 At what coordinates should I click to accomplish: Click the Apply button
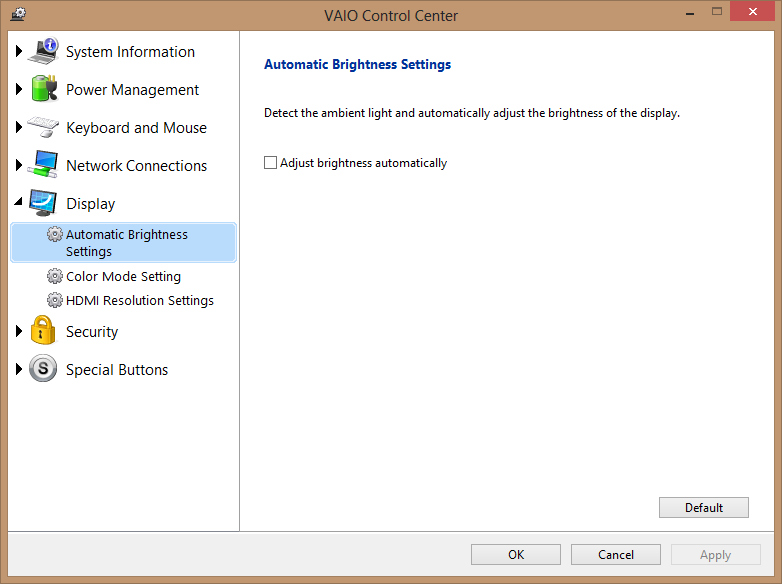pyautogui.click(x=716, y=555)
